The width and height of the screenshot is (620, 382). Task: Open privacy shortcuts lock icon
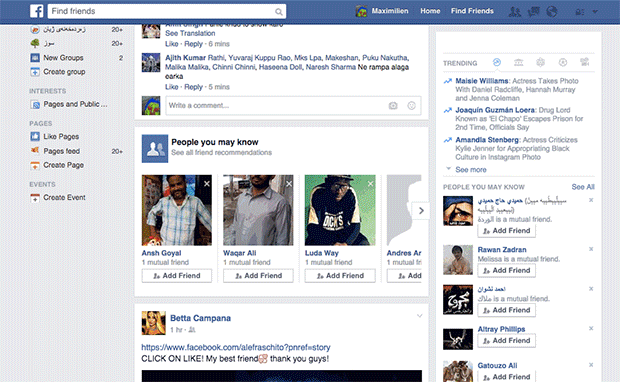pos(580,12)
